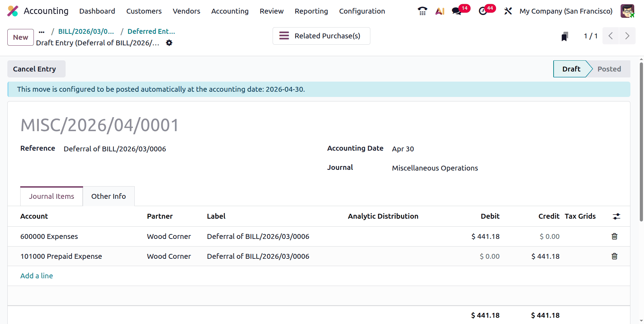Click the $ 441.18 debit in Expenses row

[486, 236]
